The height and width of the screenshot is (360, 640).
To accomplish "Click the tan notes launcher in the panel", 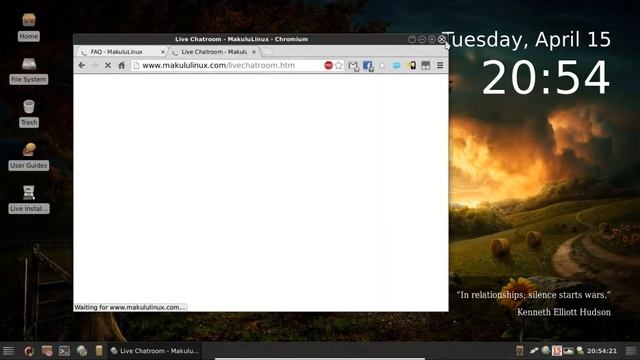I will (99, 351).
